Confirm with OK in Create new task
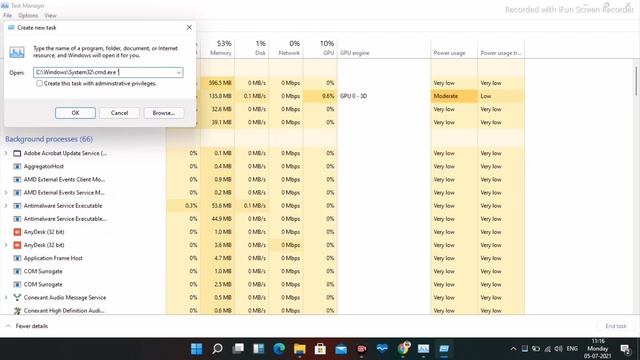The height and width of the screenshot is (360, 640). point(76,113)
